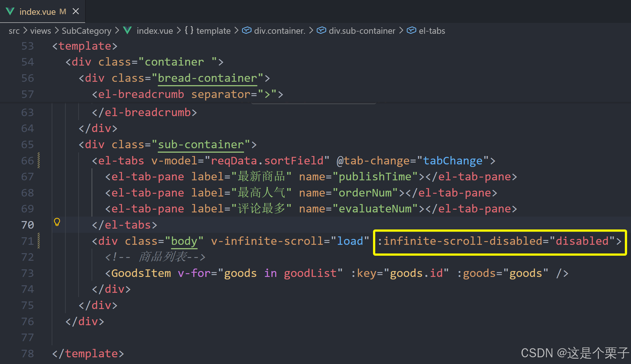Click the tabChange handler name
Screen dimensions: 631x364
point(453,161)
